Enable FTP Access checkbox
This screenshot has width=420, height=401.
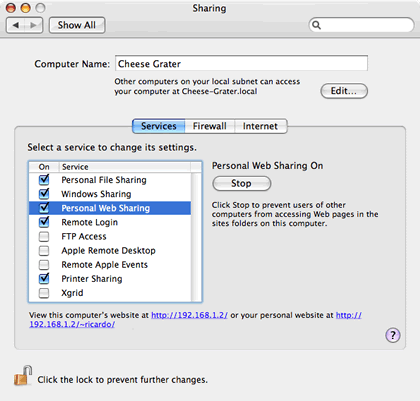click(44, 236)
